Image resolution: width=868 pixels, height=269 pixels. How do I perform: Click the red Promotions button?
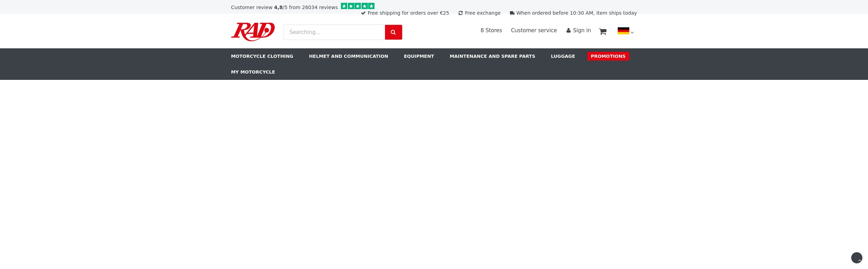click(608, 56)
